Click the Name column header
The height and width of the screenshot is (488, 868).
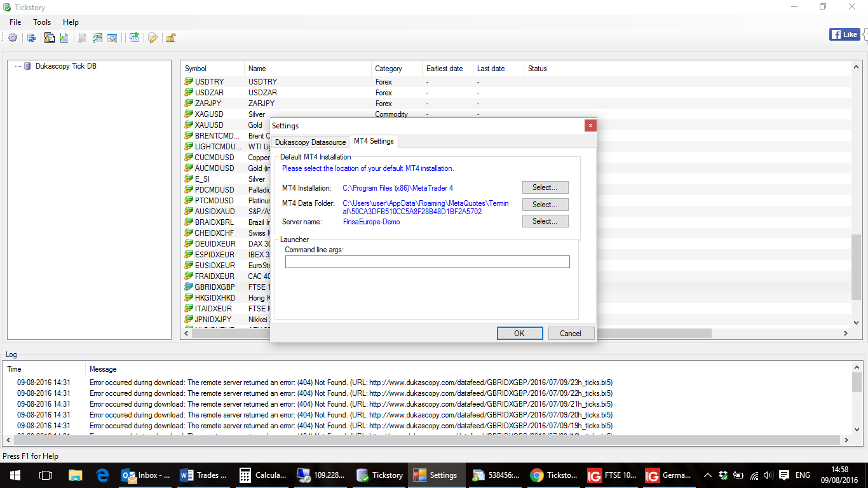pos(308,69)
